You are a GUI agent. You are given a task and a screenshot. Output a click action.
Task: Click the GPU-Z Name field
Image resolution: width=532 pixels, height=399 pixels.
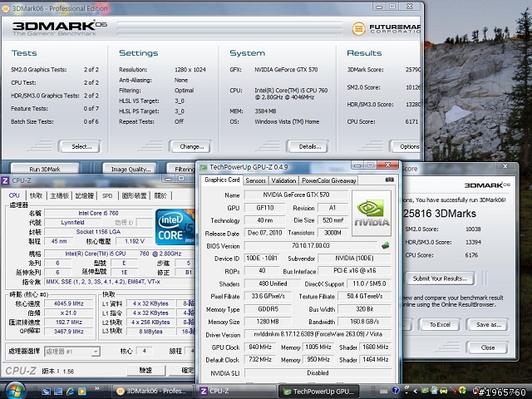296,195
